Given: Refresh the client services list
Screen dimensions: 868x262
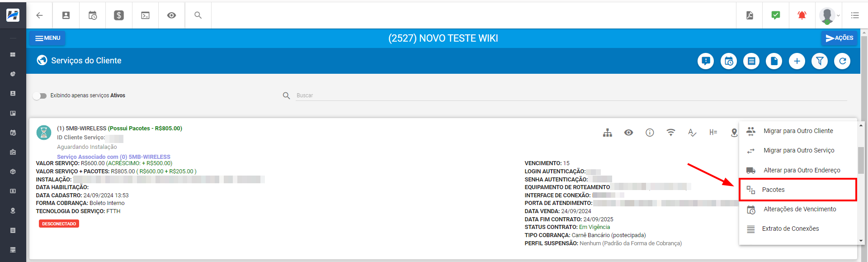Looking at the screenshot, I should tap(842, 61).
